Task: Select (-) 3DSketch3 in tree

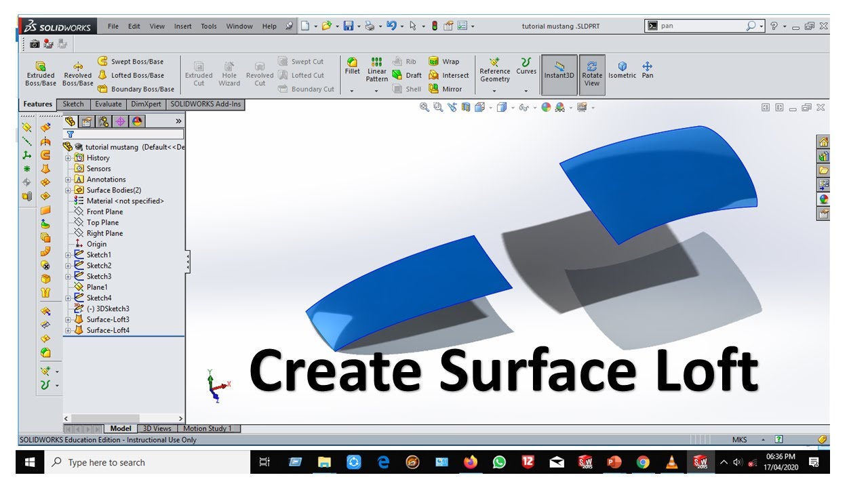Action: pos(108,309)
